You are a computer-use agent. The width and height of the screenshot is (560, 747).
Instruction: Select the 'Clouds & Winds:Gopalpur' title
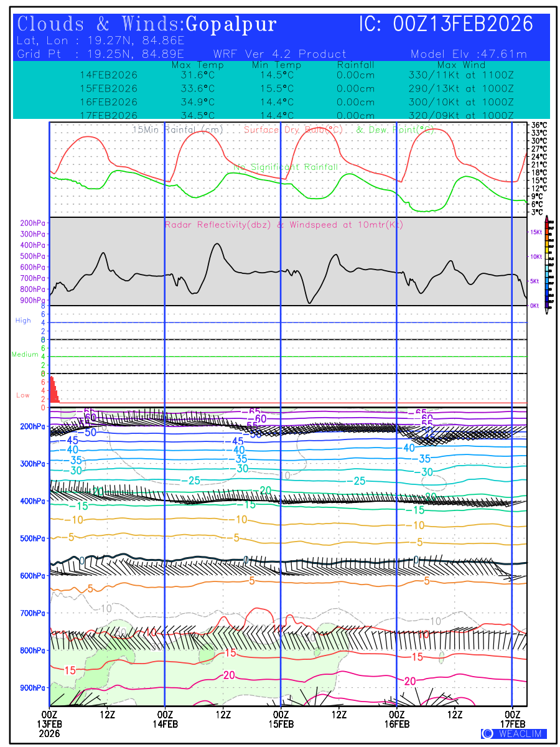click(147, 24)
